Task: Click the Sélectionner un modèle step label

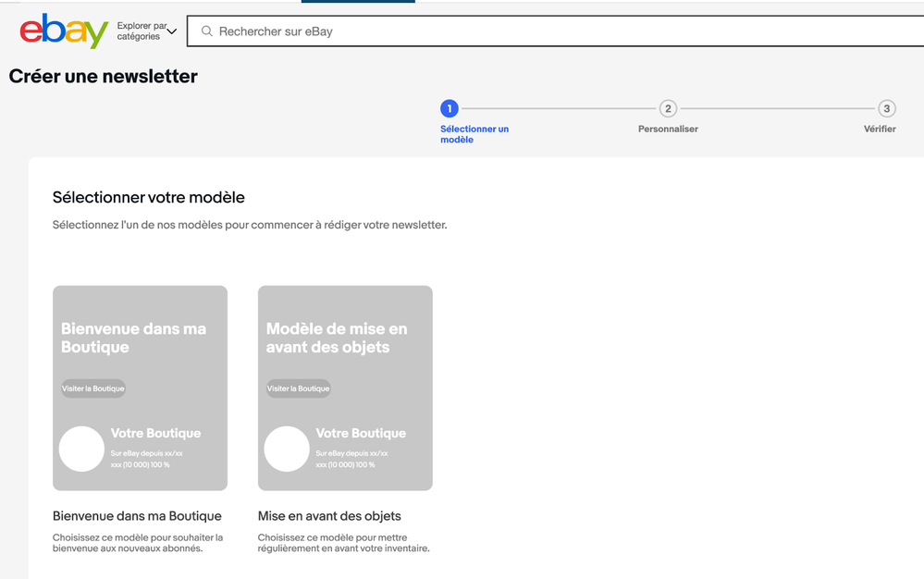Action: point(474,134)
